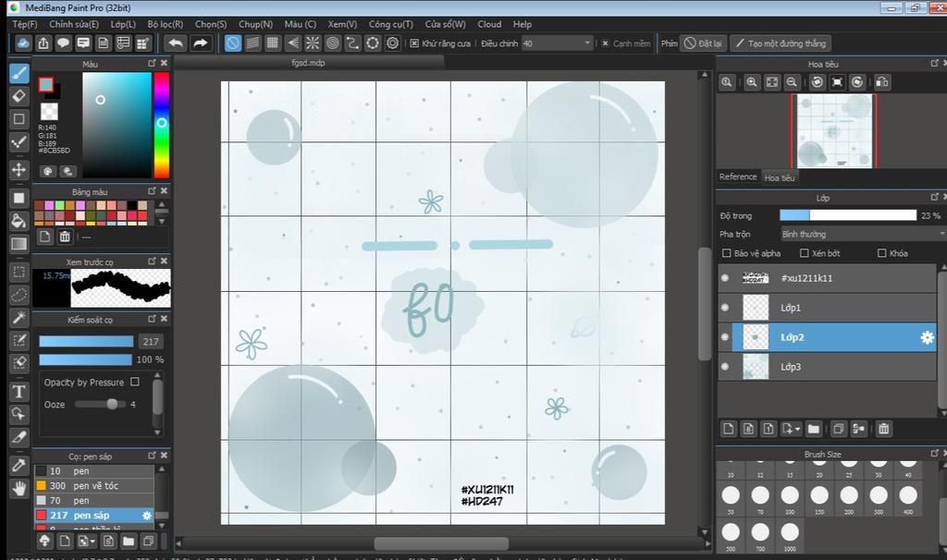947x560 pixels.
Task: Undock the Kiểm soát cọ panel
Action: (152, 319)
